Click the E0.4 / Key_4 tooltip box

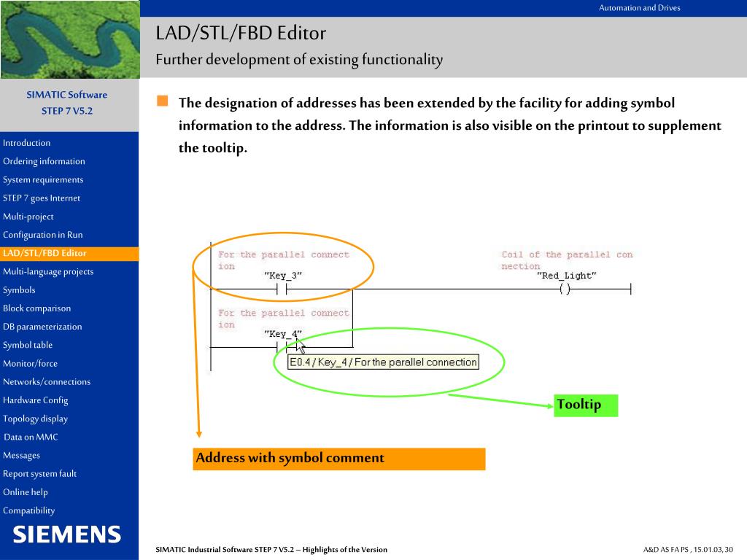tap(384, 362)
